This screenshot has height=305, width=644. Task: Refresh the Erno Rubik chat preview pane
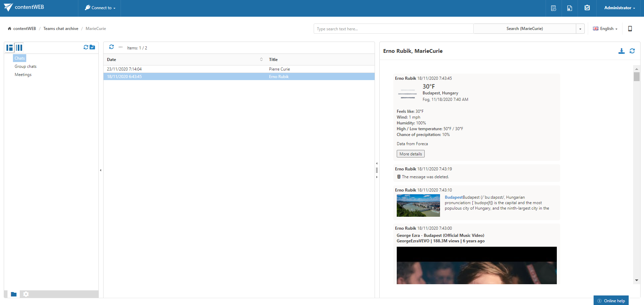point(632,51)
